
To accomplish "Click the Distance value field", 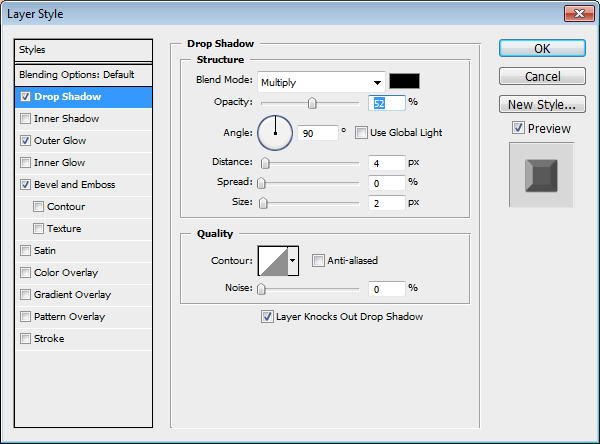I will tap(386, 163).
